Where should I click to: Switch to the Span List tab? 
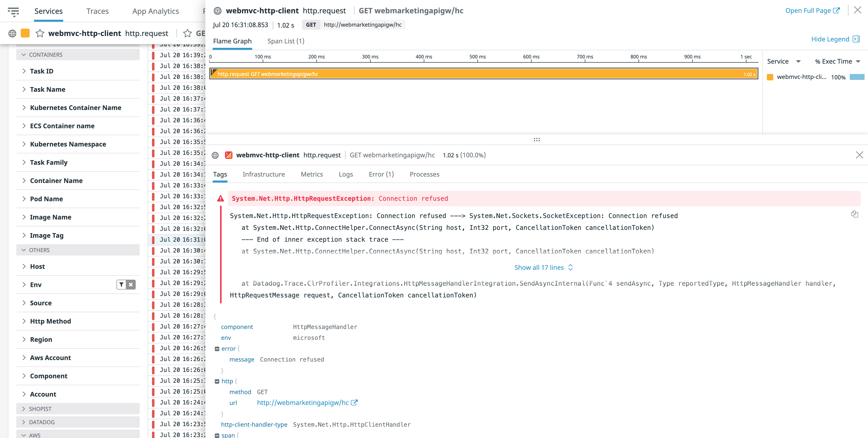[286, 41]
